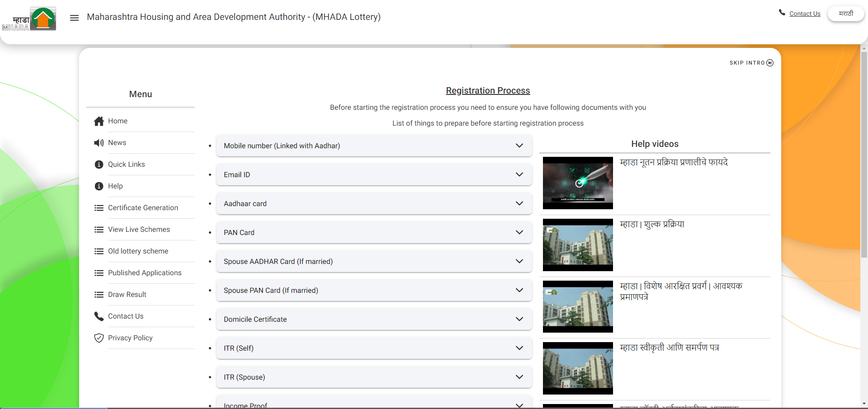The height and width of the screenshot is (409, 868).
Task: Click the Draw Result list icon
Action: pos(99,295)
